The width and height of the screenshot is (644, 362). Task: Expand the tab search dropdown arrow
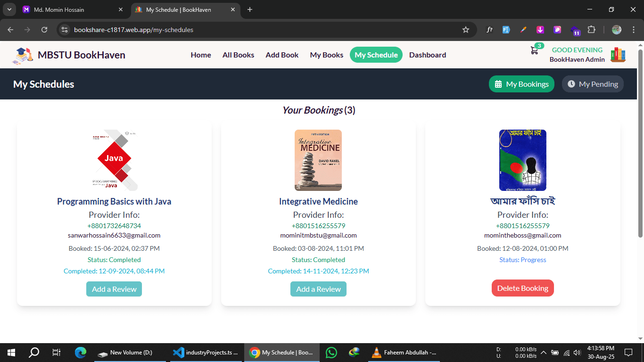pyautogui.click(x=9, y=9)
